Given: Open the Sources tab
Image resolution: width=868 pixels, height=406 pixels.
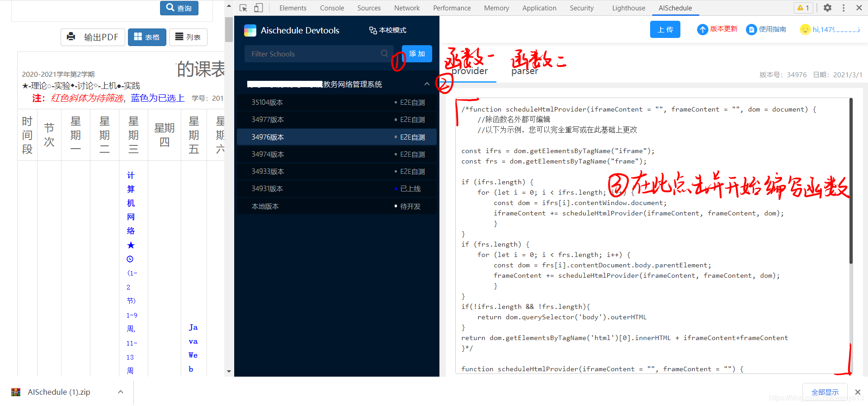Looking at the screenshot, I should click(x=369, y=8).
